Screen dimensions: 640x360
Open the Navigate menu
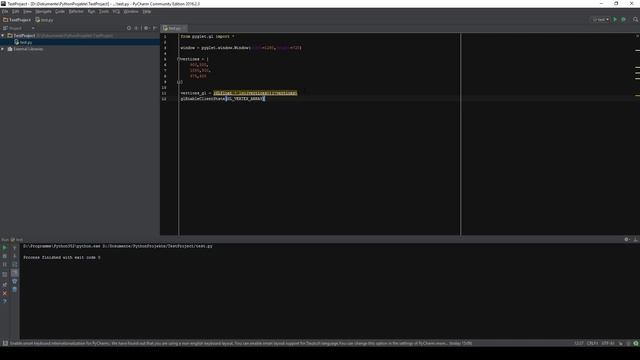tap(43, 11)
